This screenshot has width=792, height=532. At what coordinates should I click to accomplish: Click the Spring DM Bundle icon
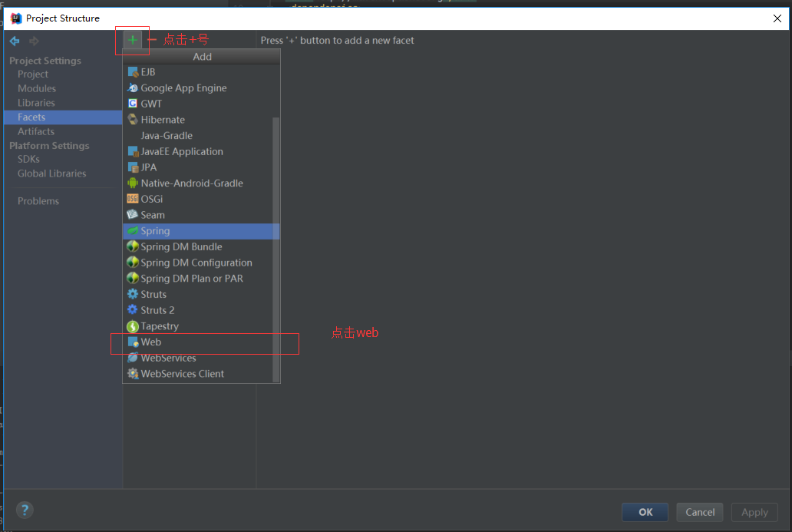(x=133, y=246)
